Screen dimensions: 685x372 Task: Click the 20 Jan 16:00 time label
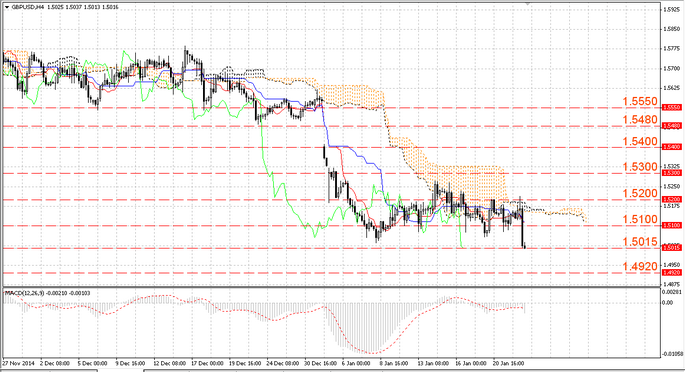pos(509,363)
